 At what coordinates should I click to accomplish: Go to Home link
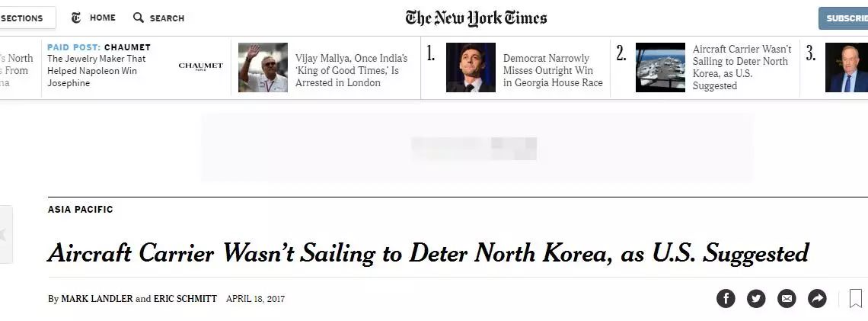coord(103,18)
